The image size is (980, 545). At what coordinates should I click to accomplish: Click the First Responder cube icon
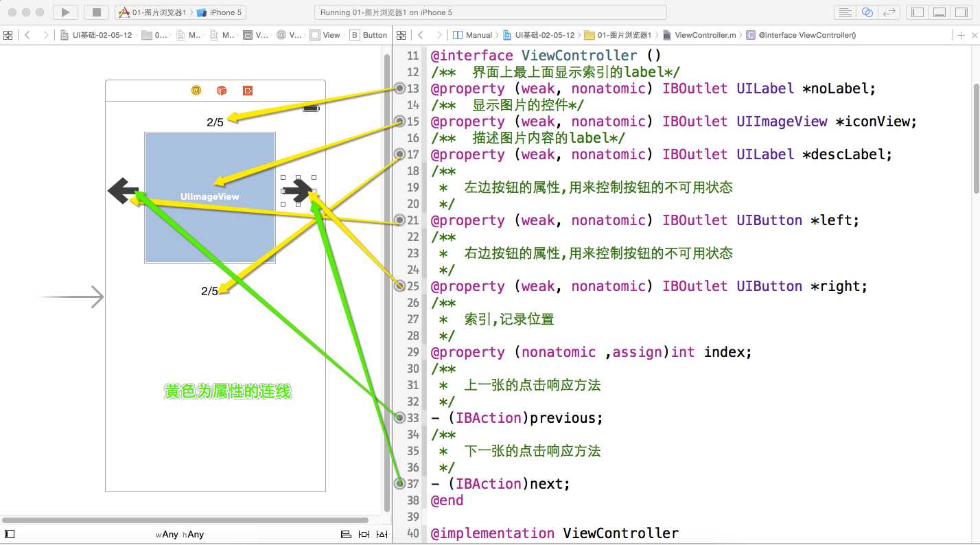221,91
